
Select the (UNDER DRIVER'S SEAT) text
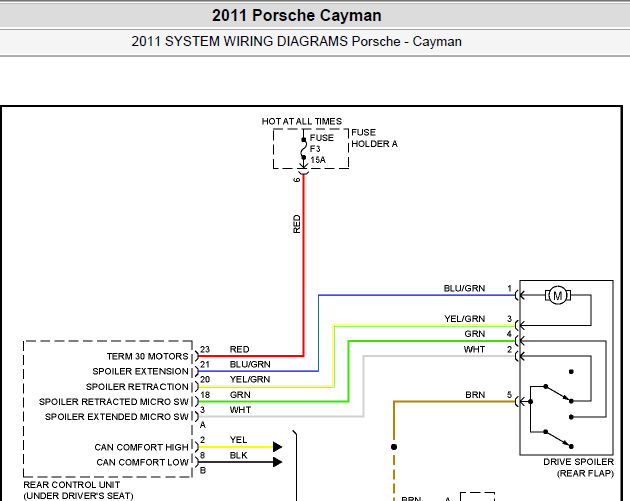[x=78, y=496]
